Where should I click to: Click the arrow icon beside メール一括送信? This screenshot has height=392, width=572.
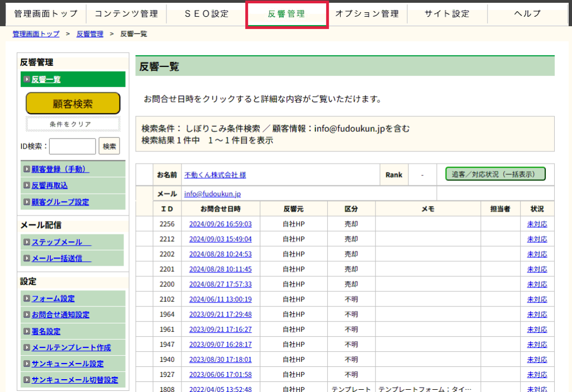pyautogui.click(x=27, y=259)
